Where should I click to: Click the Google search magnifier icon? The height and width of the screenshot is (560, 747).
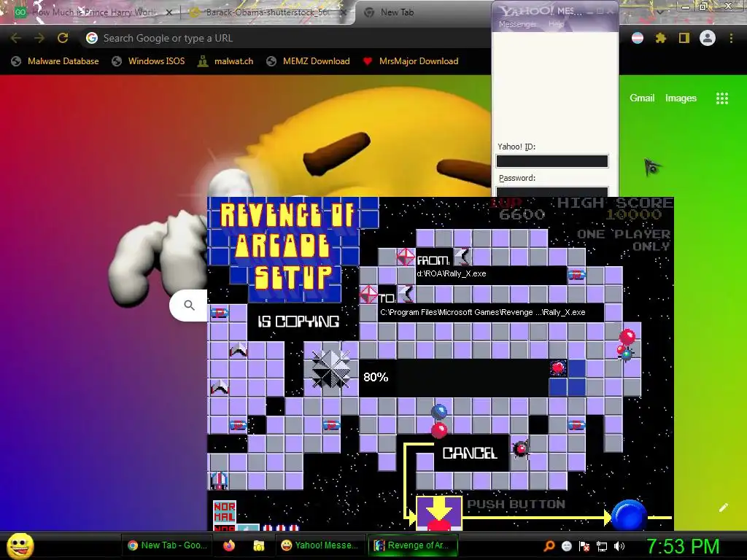pyautogui.click(x=189, y=306)
